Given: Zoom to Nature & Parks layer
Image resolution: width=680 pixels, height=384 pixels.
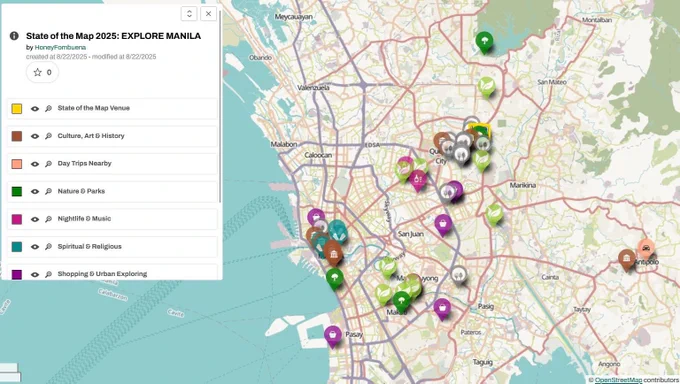Looking at the screenshot, I should click(x=48, y=191).
